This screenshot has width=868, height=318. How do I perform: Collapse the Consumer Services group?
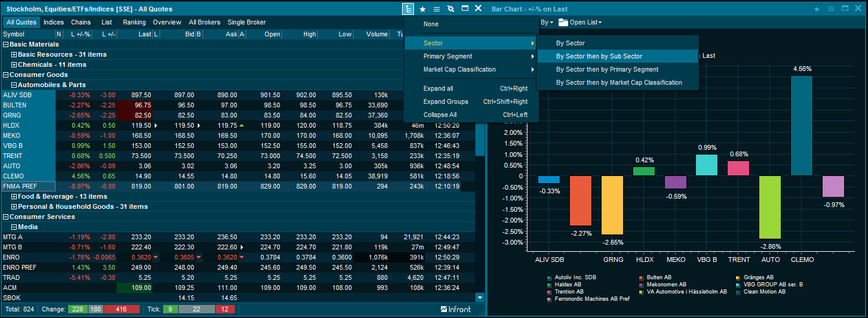click(6, 217)
